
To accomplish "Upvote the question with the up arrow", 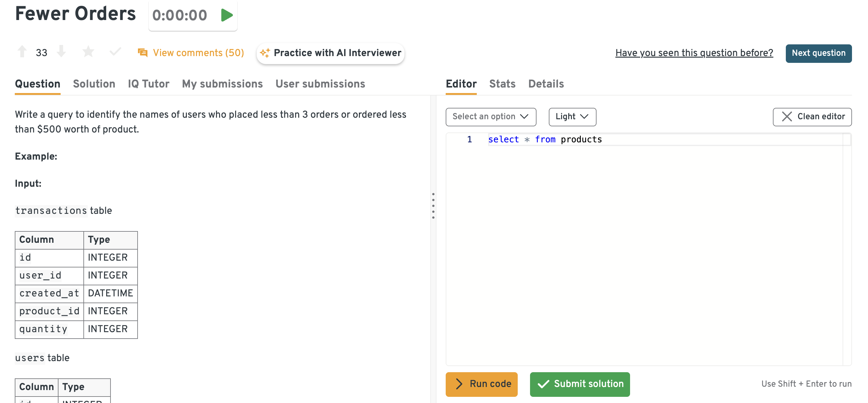I will (x=22, y=52).
